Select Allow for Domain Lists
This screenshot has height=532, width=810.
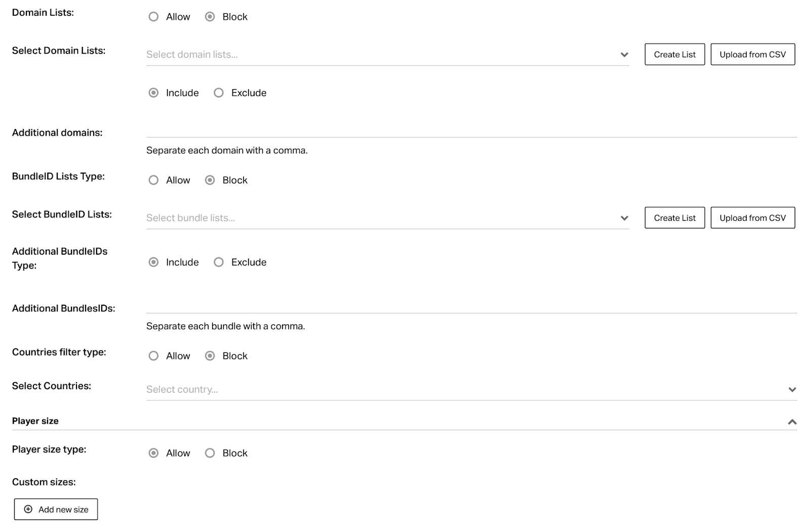(x=153, y=17)
